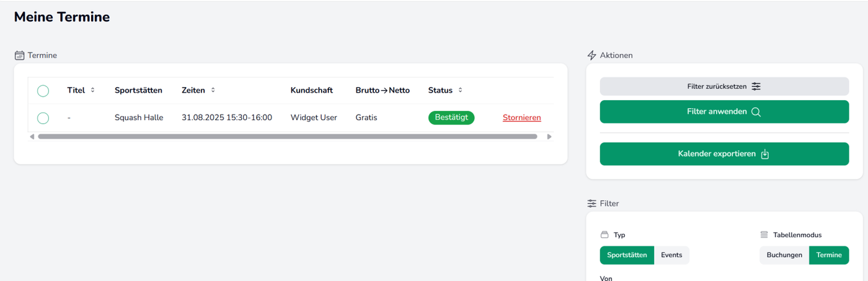Click the Kalender exportieren button
This screenshot has width=868, height=281.
[x=724, y=154]
